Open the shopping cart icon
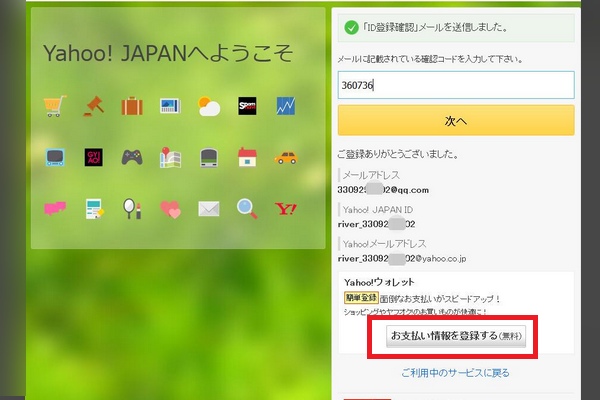 click(x=55, y=105)
